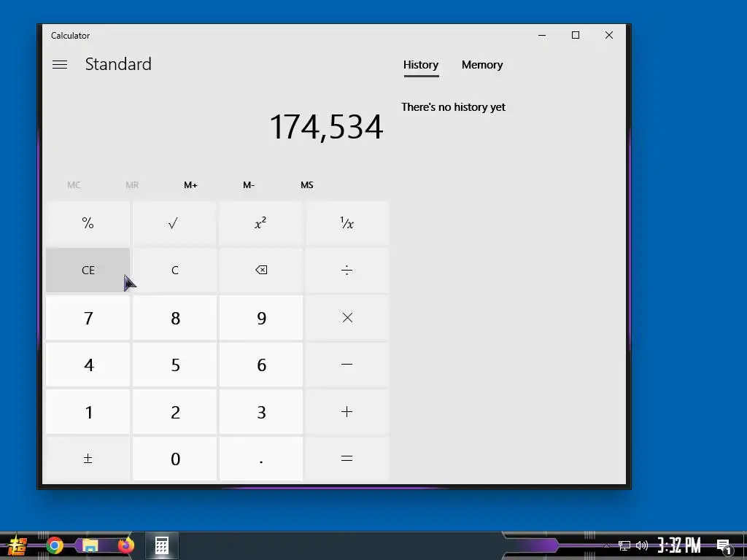Store value with MS button
Screen dimensions: 747x560
pos(307,184)
